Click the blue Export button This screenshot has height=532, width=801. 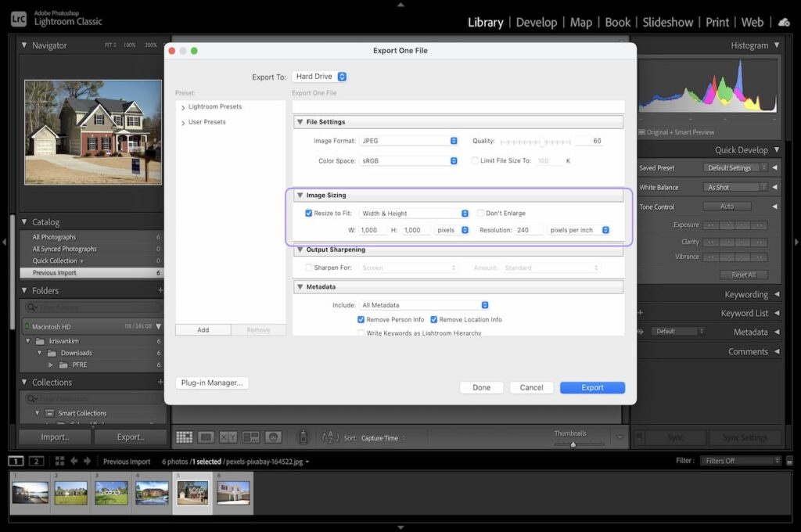point(592,387)
